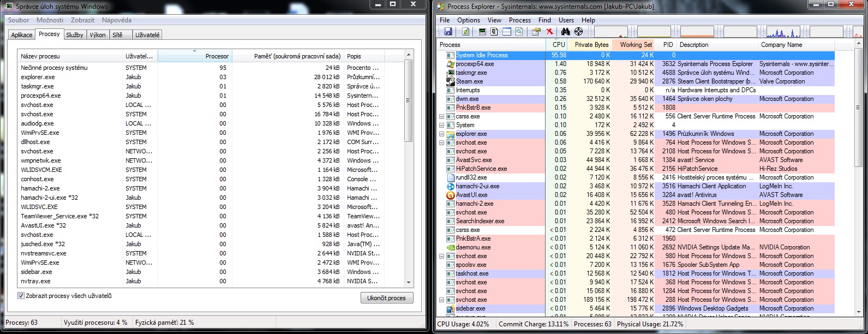Sort by PID column header

[x=666, y=45]
